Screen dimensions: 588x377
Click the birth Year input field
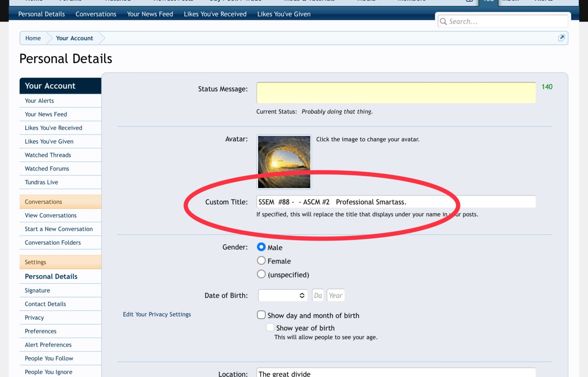click(336, 295)
